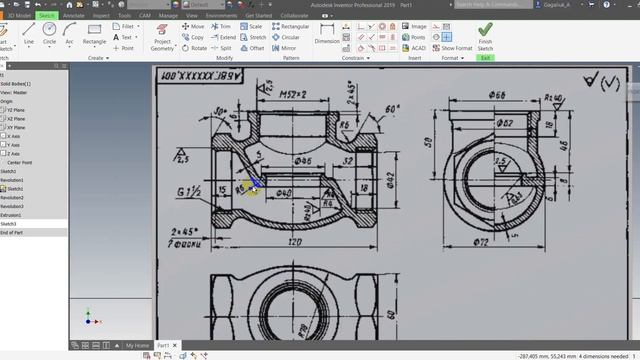Screen dimensions: 640x360
Task: Click Project Geometry tool
Action: pos(162,37)
